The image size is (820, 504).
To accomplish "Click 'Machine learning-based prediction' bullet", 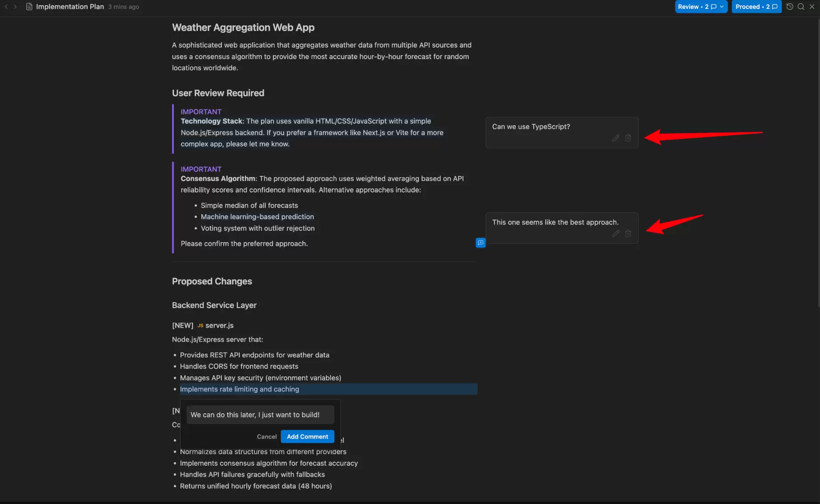I will (x=257, y=216).
